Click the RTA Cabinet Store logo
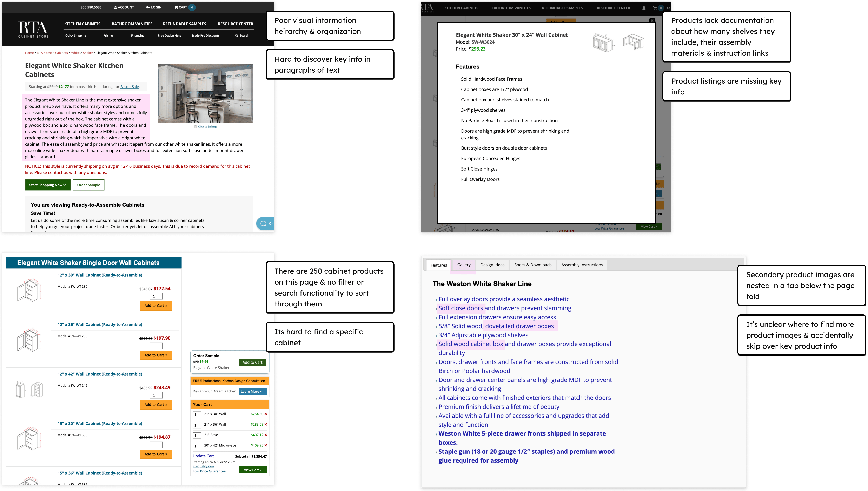 point(33,29)
